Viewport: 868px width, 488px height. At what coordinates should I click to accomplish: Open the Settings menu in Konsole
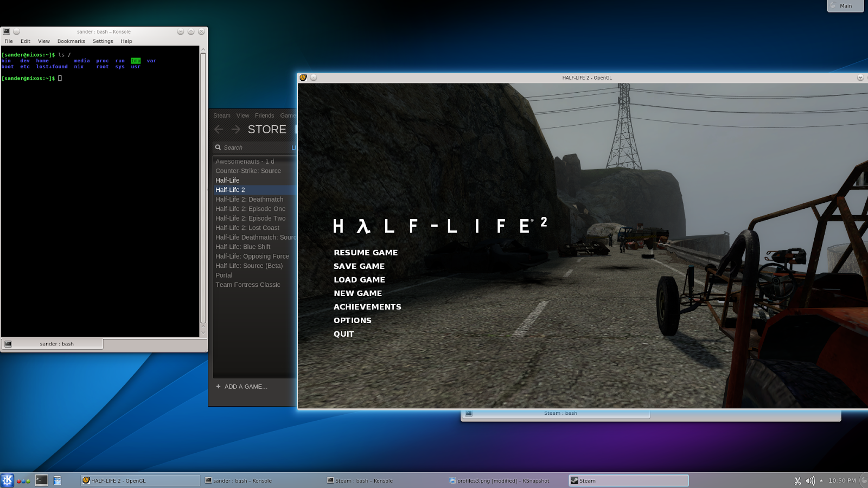point(103,41)
